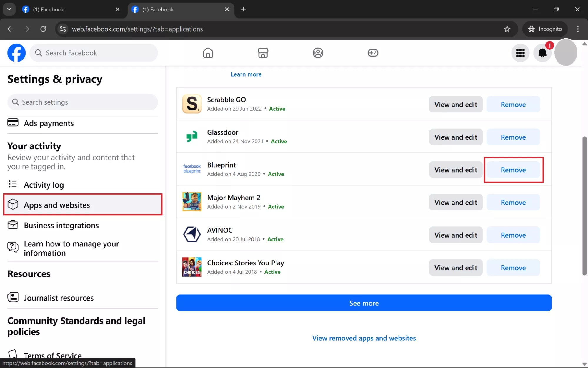
Task: Click the Scrabble GO app icon
Action: pos(192,104)
